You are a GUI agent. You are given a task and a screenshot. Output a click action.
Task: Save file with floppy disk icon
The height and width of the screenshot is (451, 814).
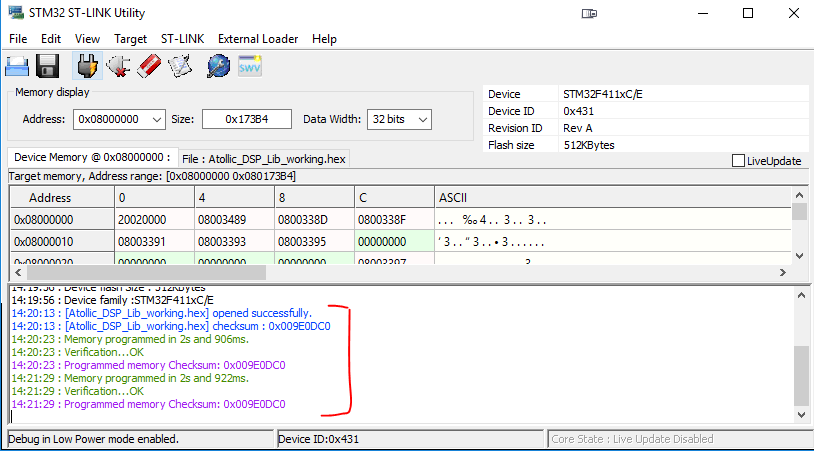click(x=47, y=66)
